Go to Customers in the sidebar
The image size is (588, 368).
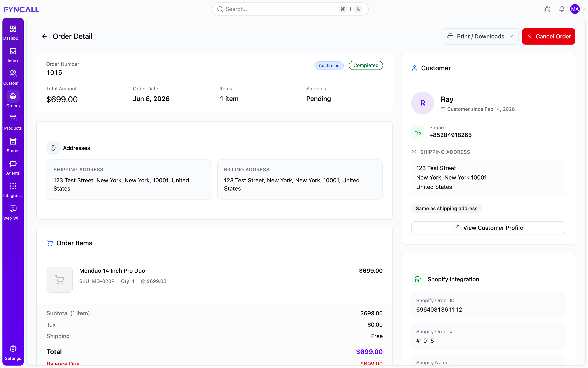click(x=13, y=78)
